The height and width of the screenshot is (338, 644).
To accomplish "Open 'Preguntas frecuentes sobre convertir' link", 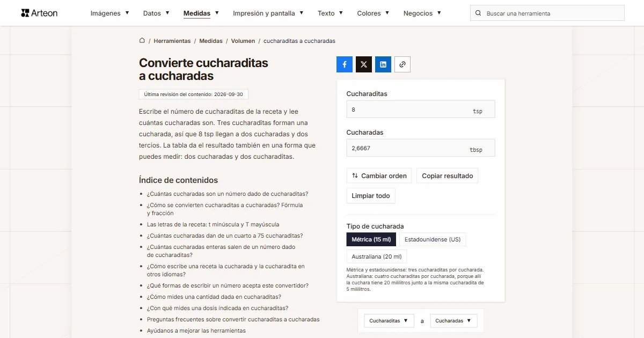I will click(233, 319).
